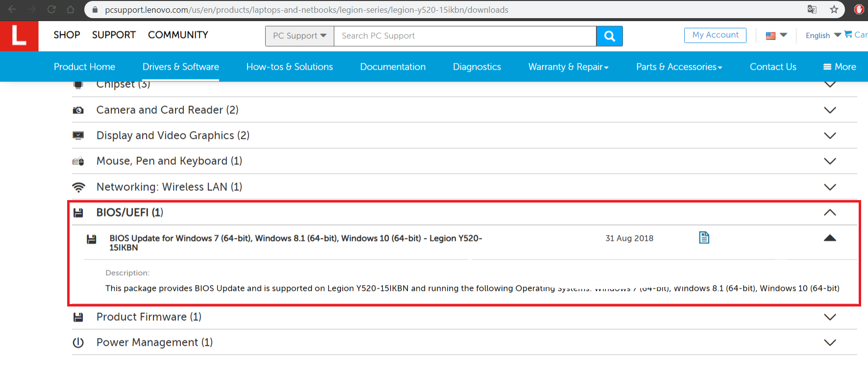
Task: Open the shopping cart
Action: 856,35
